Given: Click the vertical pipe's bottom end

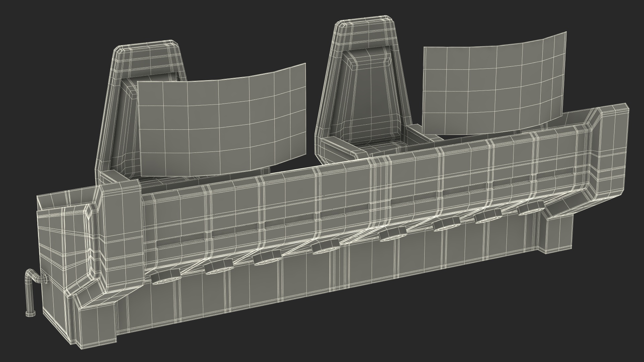Looking at the screenshot, I should click(x=30, y=313).
